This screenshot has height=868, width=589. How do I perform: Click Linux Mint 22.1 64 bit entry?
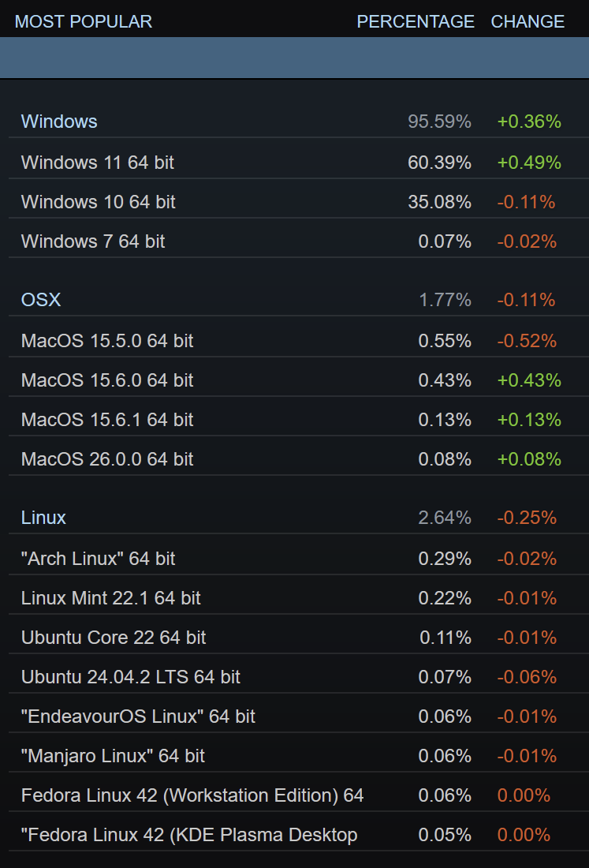click(111, 598)
